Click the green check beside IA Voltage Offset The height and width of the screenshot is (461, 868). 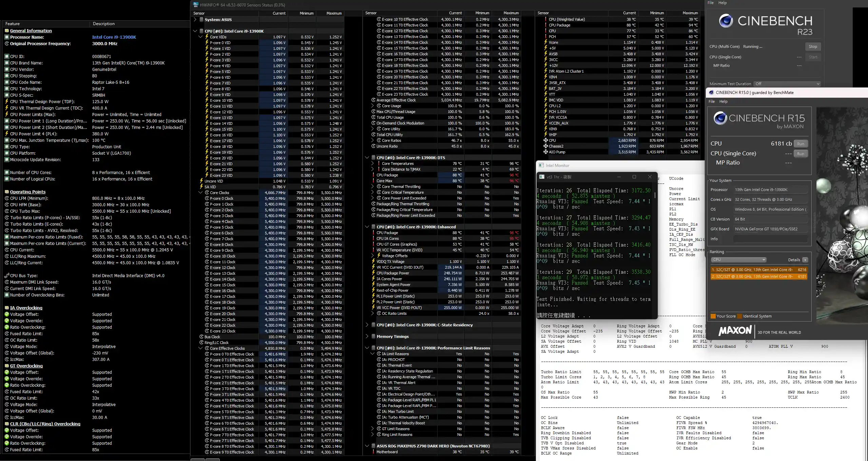[6, 314]
